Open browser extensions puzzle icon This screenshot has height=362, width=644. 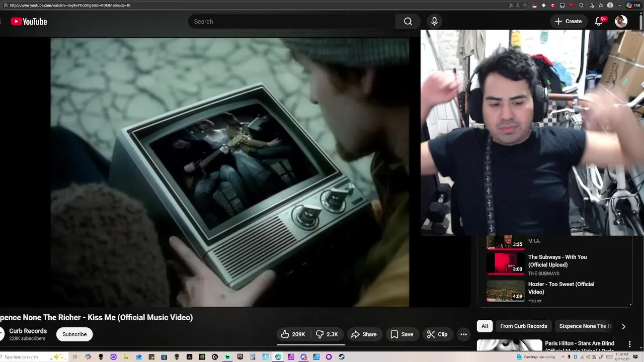[x=581, y=5]
